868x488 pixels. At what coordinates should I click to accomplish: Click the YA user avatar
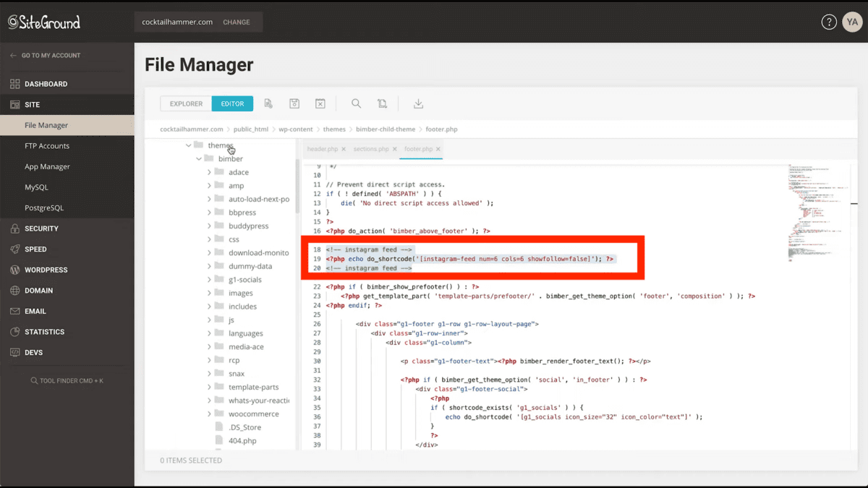pos(851,22)
